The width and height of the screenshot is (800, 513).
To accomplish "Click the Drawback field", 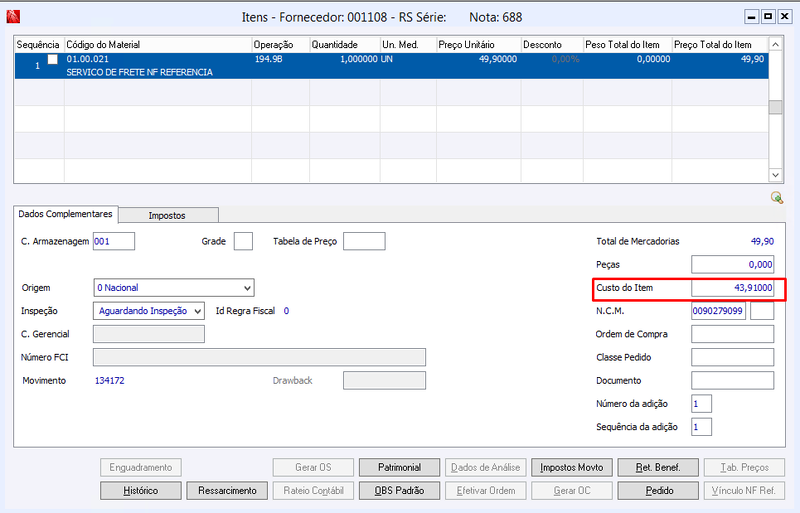I will pyautogui.click(x=385, y=380).
